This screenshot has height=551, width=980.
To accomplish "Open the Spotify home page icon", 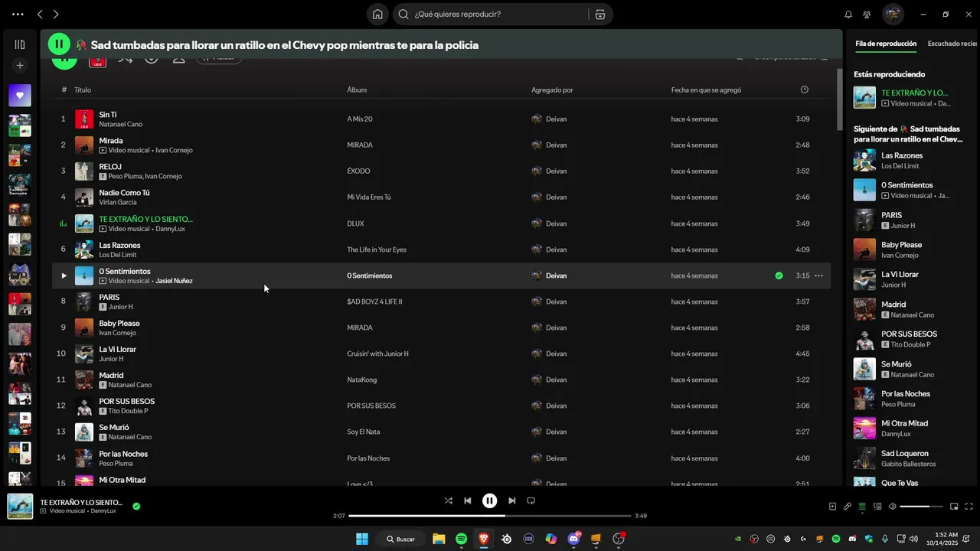I will point(377,14).
